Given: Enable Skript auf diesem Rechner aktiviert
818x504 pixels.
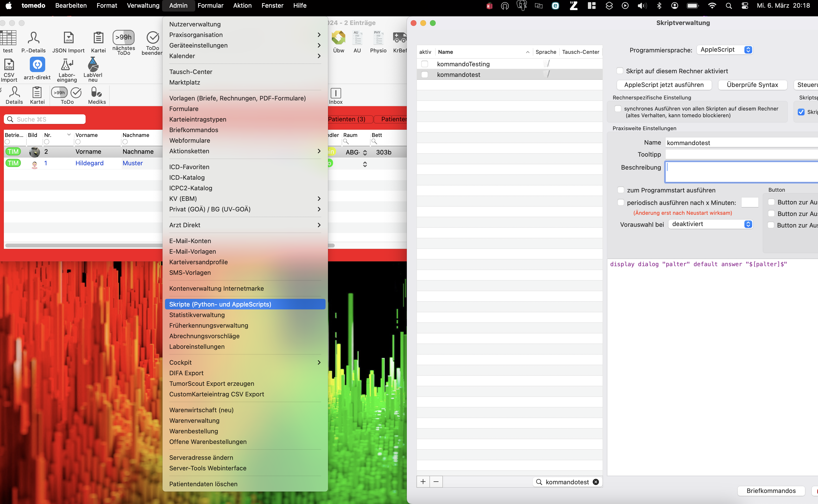Looking at the screenshot, I should click(x=619, y=71).
